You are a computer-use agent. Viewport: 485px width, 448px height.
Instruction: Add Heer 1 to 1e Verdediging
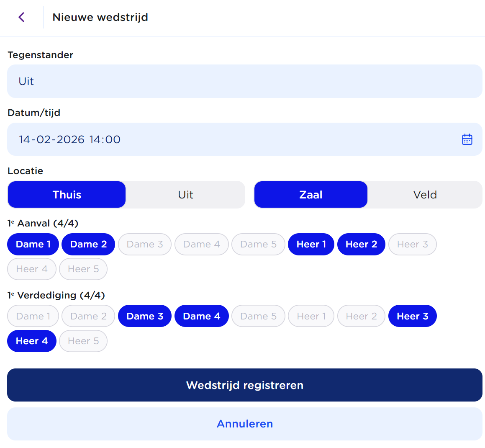(x=311, y=316)
